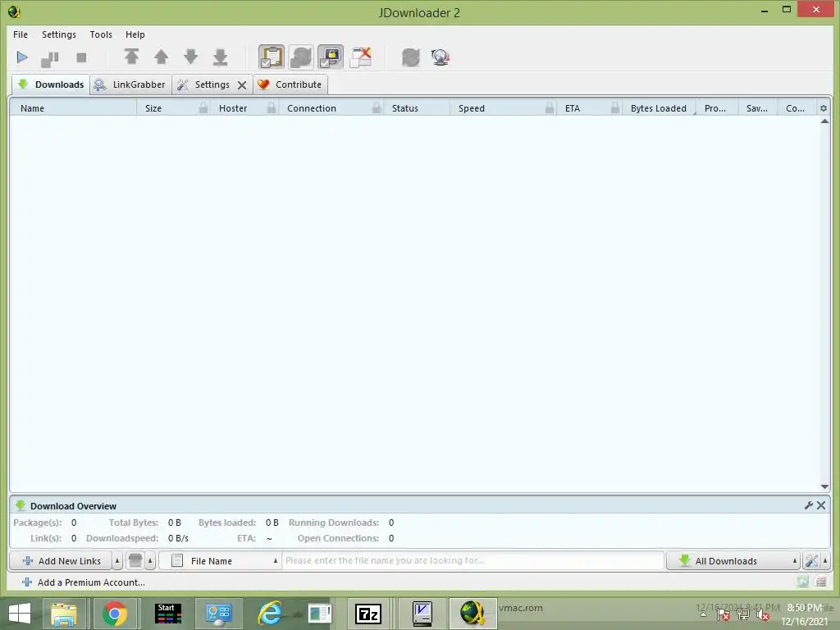Screen dimensions: 840x630
Task: Close the Download Overview panel
Action: tap(820, 505)
